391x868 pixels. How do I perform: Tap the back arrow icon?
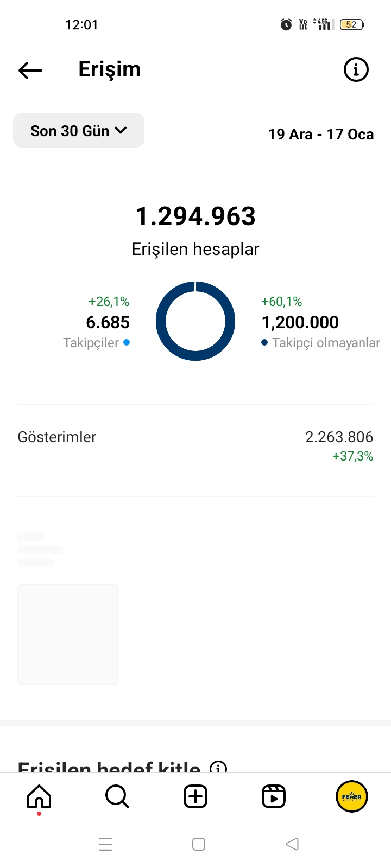[x=30, y=70]
